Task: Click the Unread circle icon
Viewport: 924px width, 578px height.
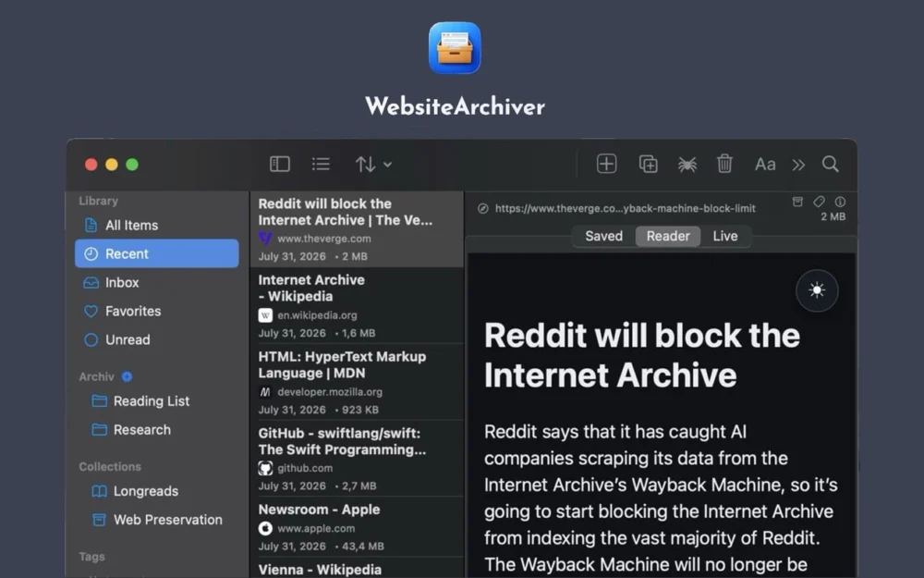Action: pyautogui.click(x=91, y=339)
